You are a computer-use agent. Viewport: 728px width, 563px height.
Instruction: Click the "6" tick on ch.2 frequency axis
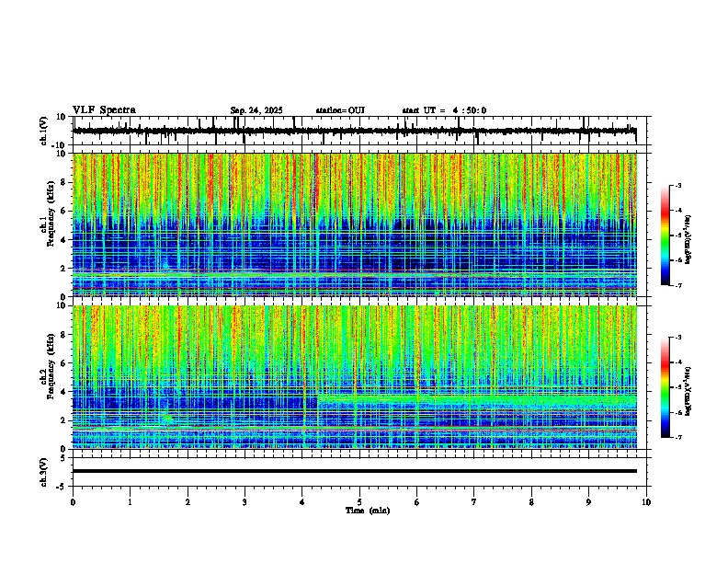(x=65, y=363)
